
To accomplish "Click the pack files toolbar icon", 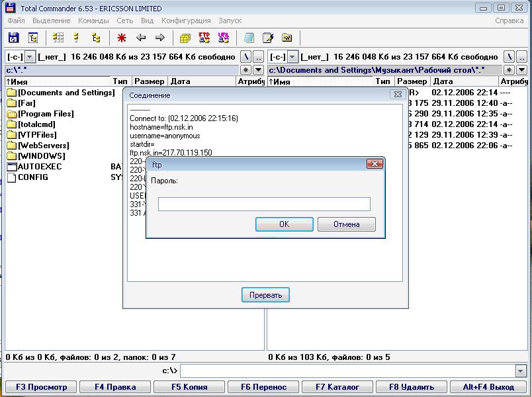I will tap(185, 38).
